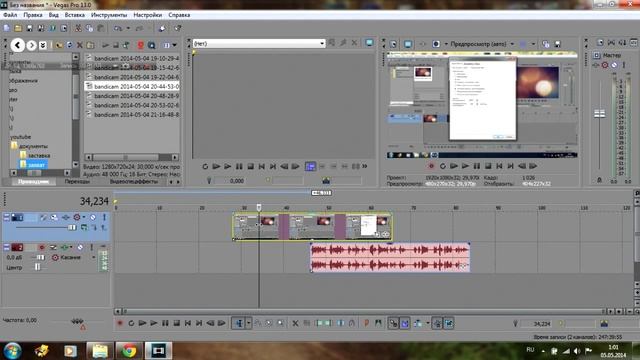The height and width of the screenshot is (360, 640).
Task: Select file bandicam 2014-05-04 19-10-29
Action: pos(133,58)
